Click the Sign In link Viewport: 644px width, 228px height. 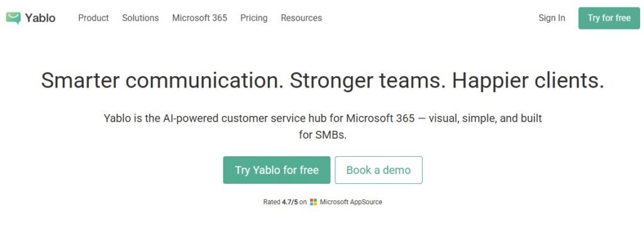pos(552,18)
